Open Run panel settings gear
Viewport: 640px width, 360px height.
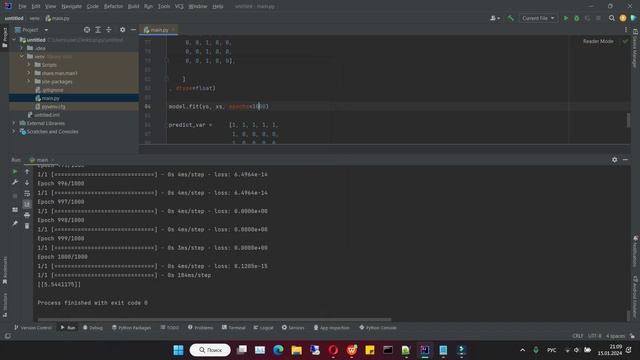[614, 160]
